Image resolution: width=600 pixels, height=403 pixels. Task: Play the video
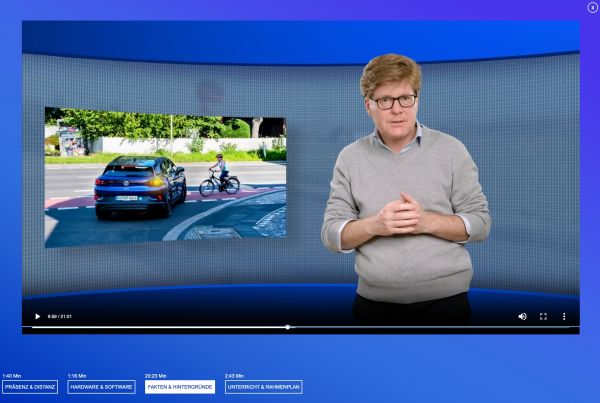(x=38, y=316)
